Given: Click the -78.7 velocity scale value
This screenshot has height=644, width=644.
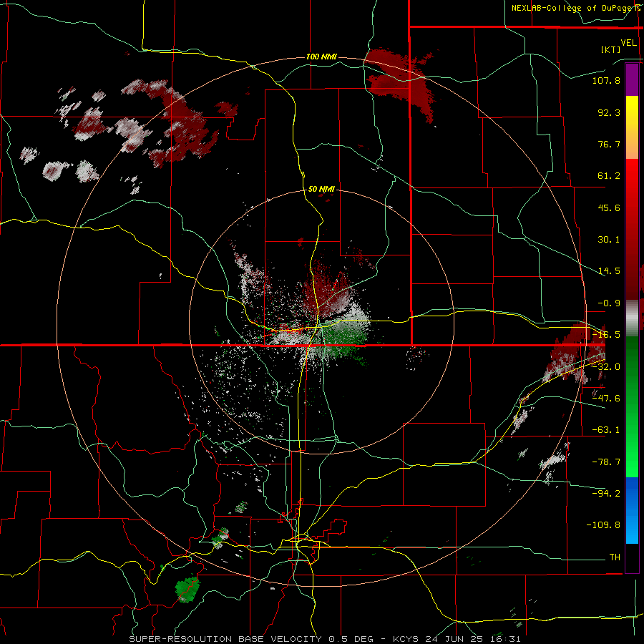Looking at the screenshot, I should (x=606, y=462).
